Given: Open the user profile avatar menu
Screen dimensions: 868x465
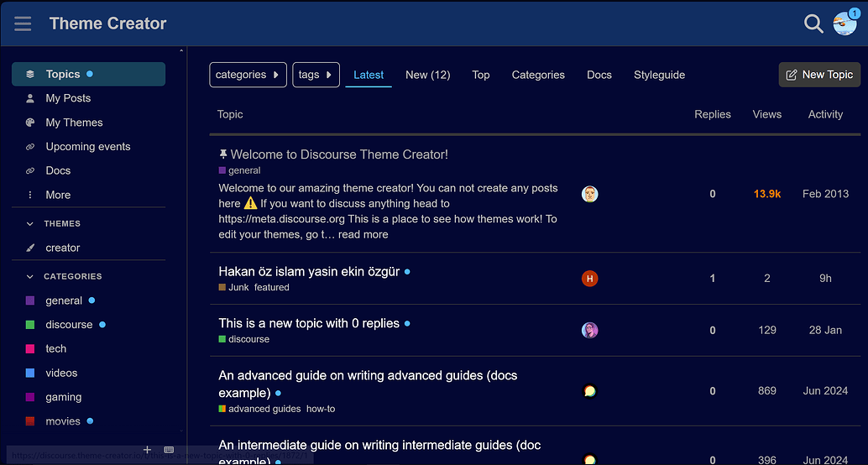Looking at the screenshot, I should click(844, 24).
